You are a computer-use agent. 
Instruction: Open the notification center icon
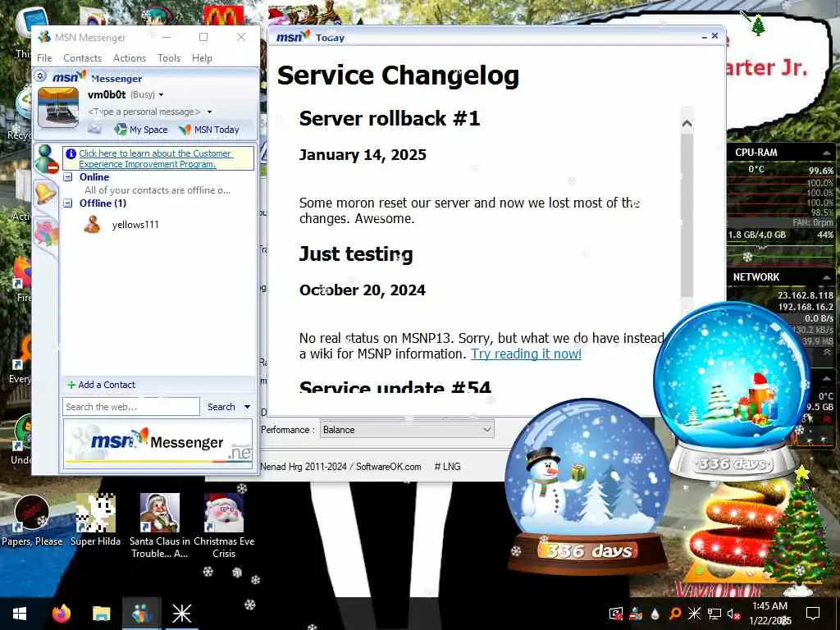[x=813, y=614]
